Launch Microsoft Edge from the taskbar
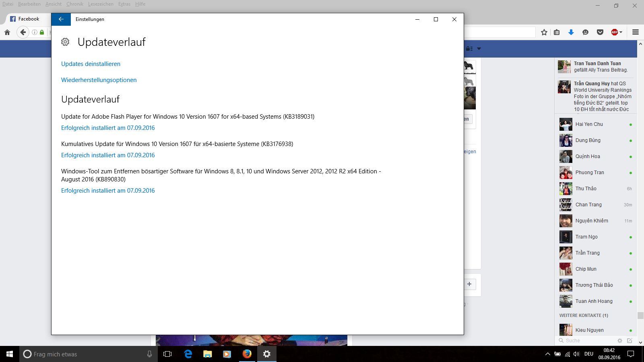This screenshot has width=644, height=362. tap(188, 354)
